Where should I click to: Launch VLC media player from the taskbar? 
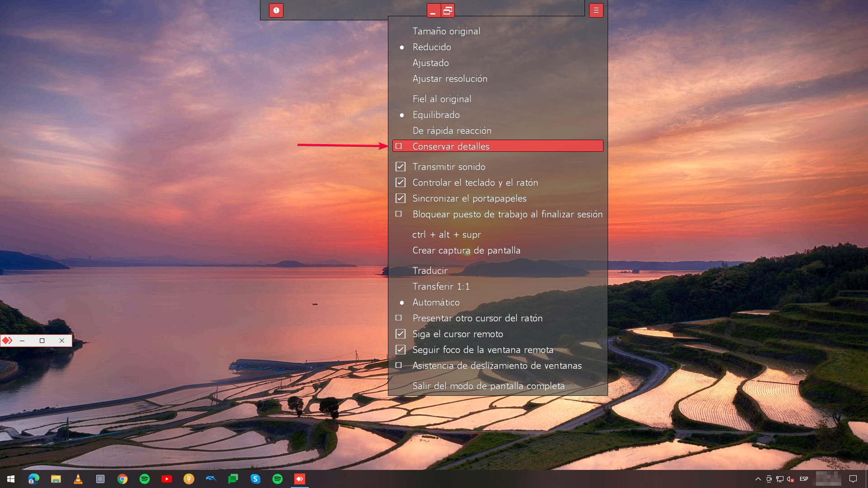pos(78,479)
